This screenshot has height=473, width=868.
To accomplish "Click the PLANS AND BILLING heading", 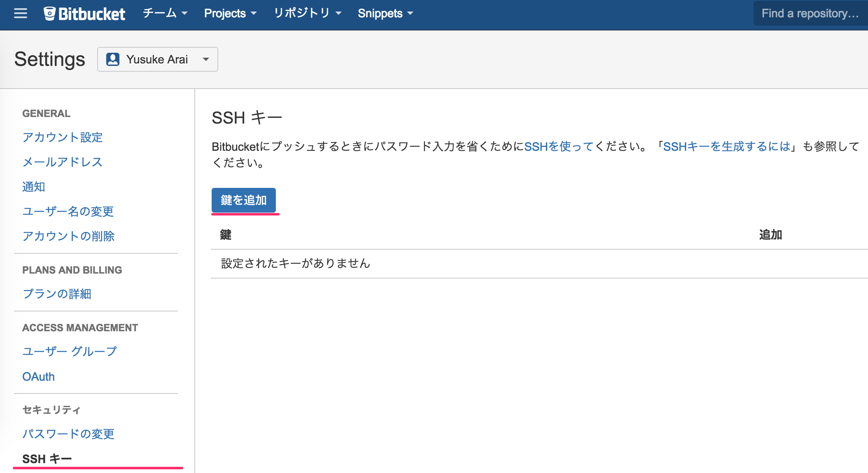I will click(x=72, y=270).
